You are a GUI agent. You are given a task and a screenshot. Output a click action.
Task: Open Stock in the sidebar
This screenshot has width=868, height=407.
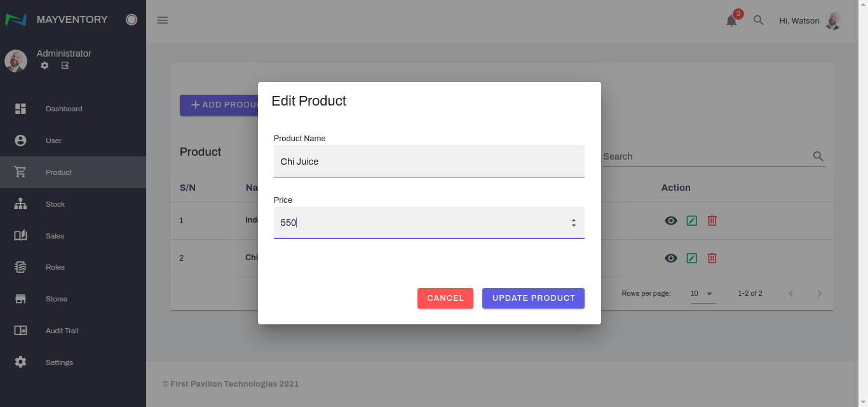55,204
